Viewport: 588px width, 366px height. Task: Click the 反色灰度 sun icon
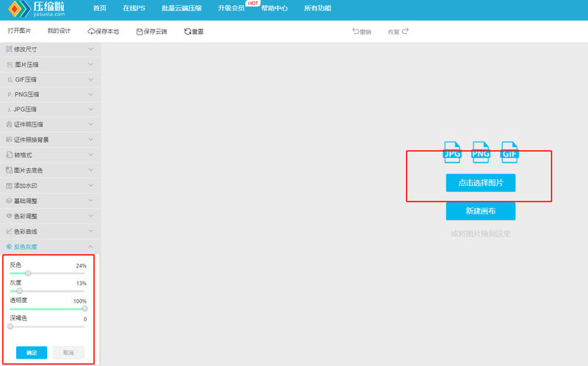point(9,246)
